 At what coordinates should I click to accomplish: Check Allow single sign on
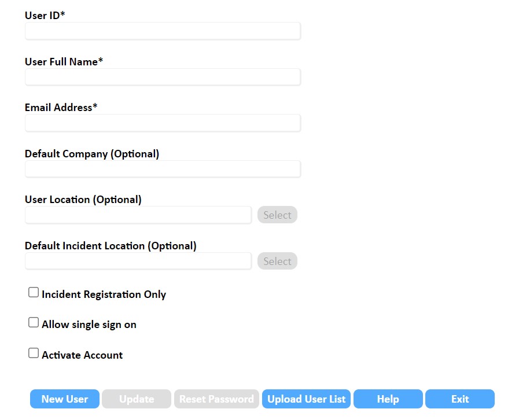[34, 322]
